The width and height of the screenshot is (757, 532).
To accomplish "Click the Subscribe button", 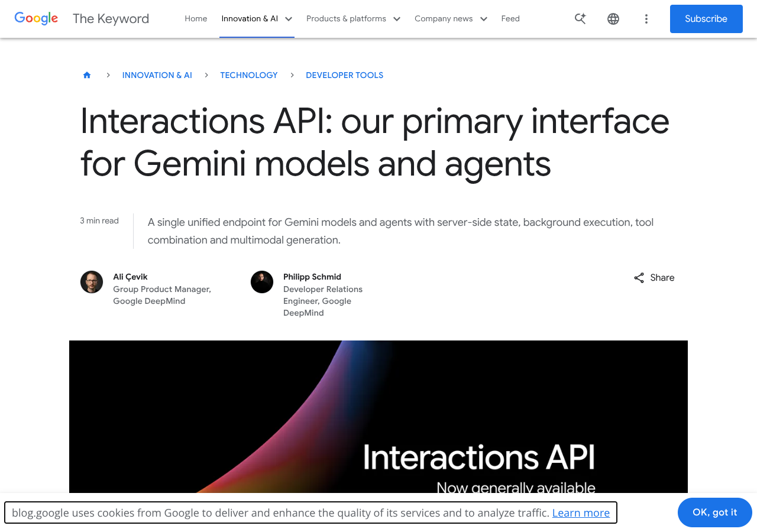I will [706, 19].
